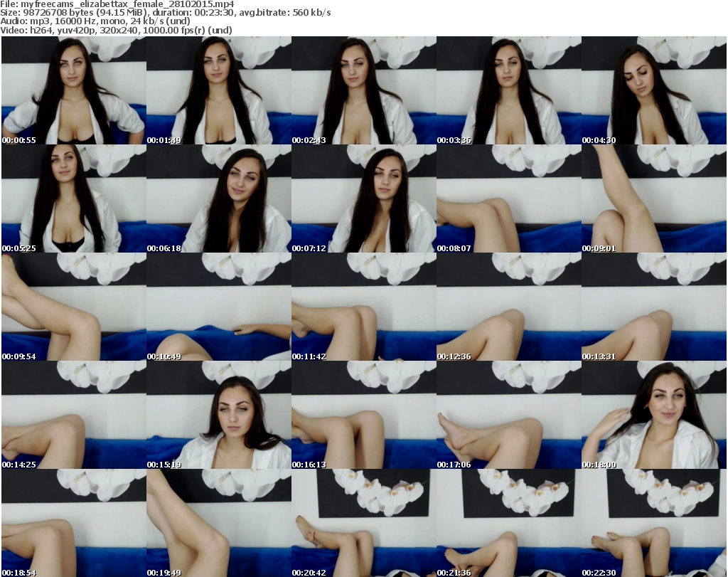
Task: Select the thumbnail frame stamped 00:02:43
Action: coord(363,90)
